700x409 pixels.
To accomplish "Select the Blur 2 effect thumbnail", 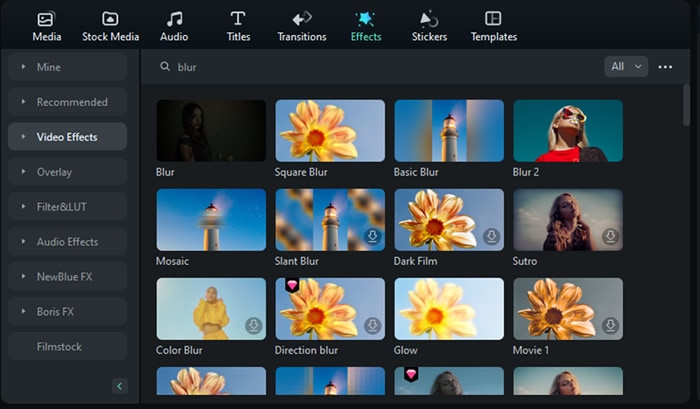I will click(568, 130).
